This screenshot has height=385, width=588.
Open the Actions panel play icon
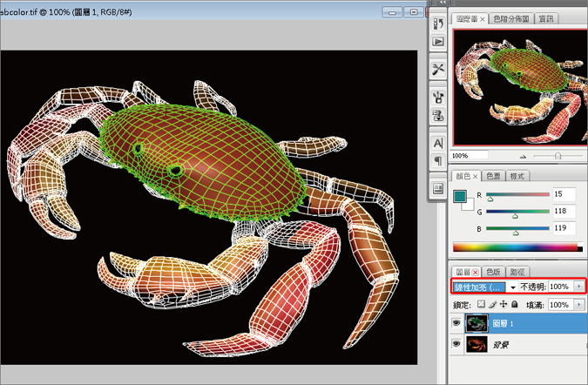(x=438, y=41)
